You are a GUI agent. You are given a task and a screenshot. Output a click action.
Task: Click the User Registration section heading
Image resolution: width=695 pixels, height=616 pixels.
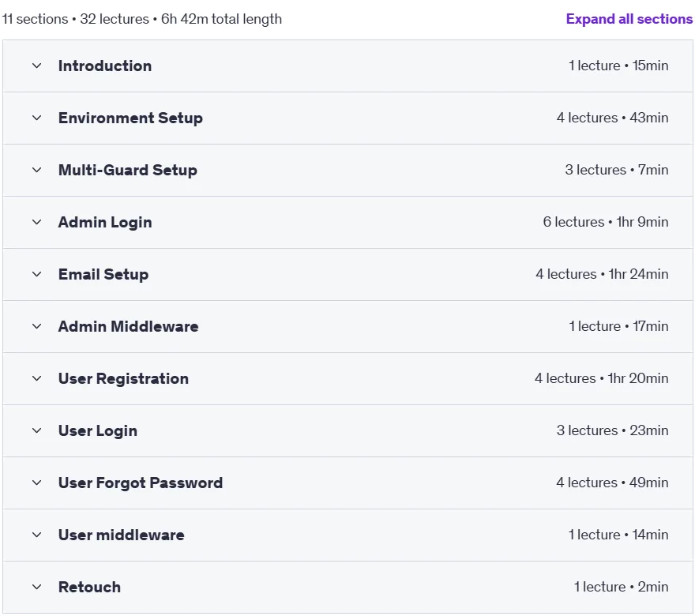[x=123, y=378]
